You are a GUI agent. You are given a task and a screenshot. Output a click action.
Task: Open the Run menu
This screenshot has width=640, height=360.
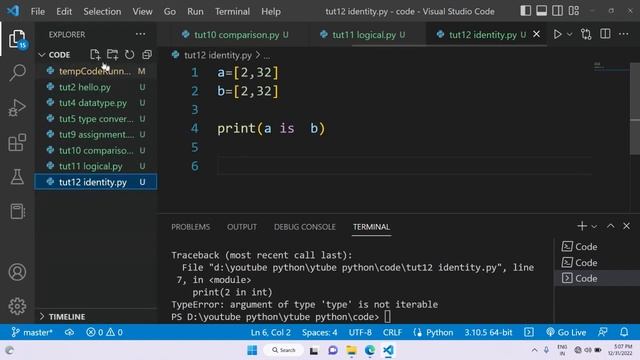(195, 11)
